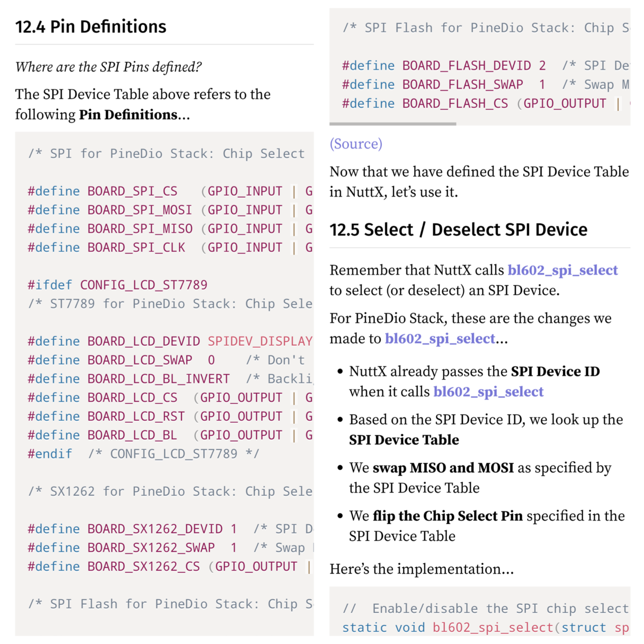The width and height of the screenshot is (644, 644).
Task: Follow bl602_spi_select link in first bullet
Action: [488, 392]
